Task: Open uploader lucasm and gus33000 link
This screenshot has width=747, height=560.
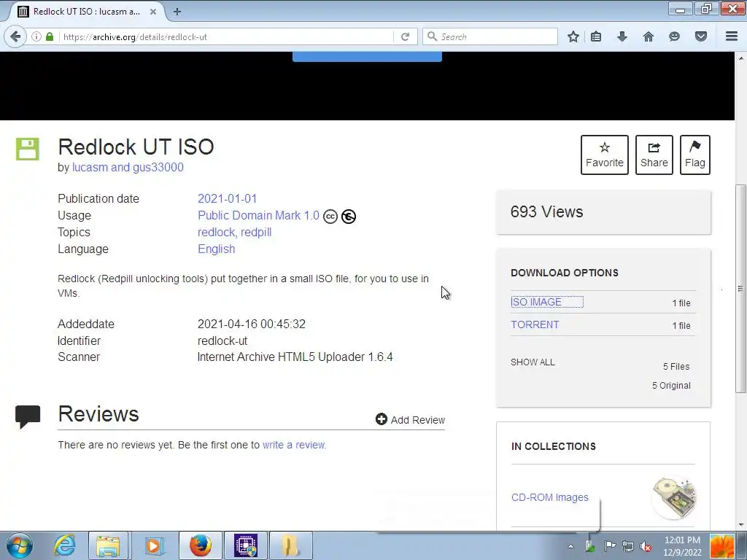Action: click(x=128, y=168)
